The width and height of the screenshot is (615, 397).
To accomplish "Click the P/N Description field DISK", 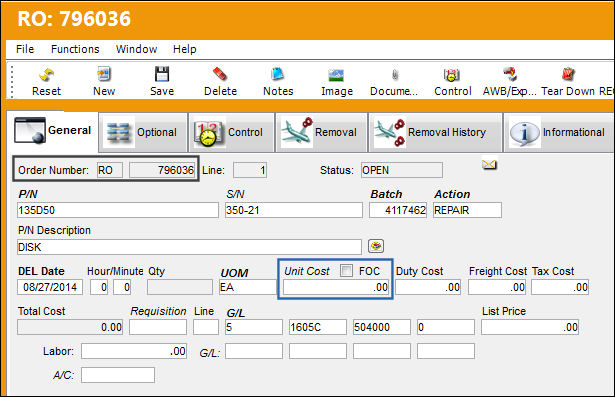I will (189, 247).
